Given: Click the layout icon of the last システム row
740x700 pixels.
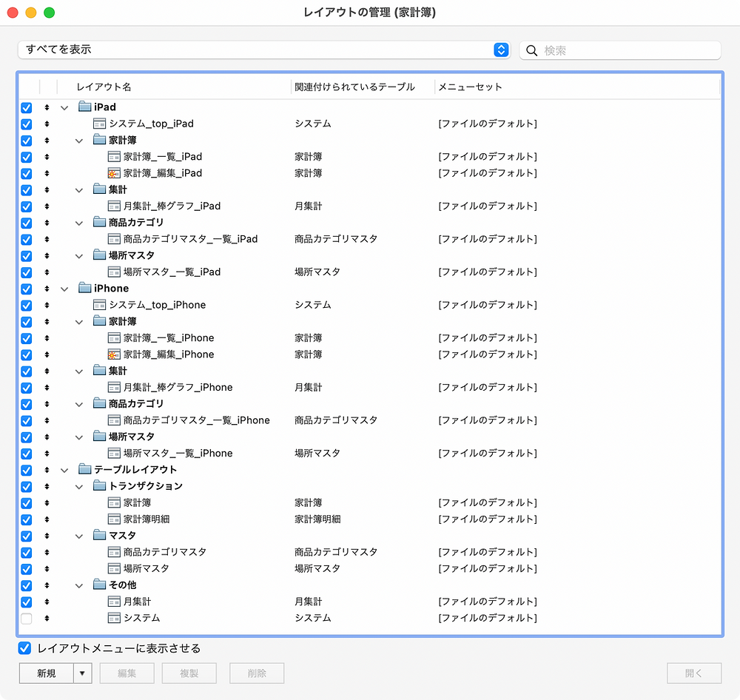Looking at the screenshot, I should [114, 618].
